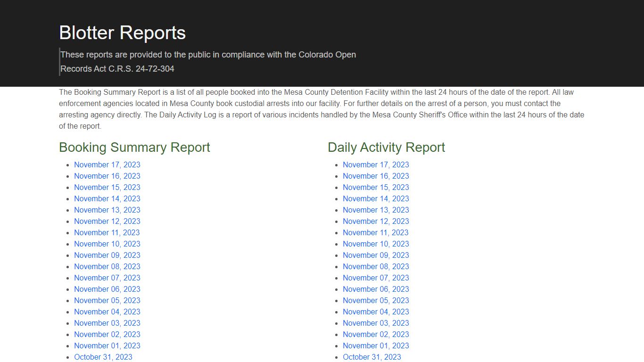Viewport: 644px width, 362px height.
Task: Open Booking Summary Report for November 04, 2023
Action: coord(107,312)
